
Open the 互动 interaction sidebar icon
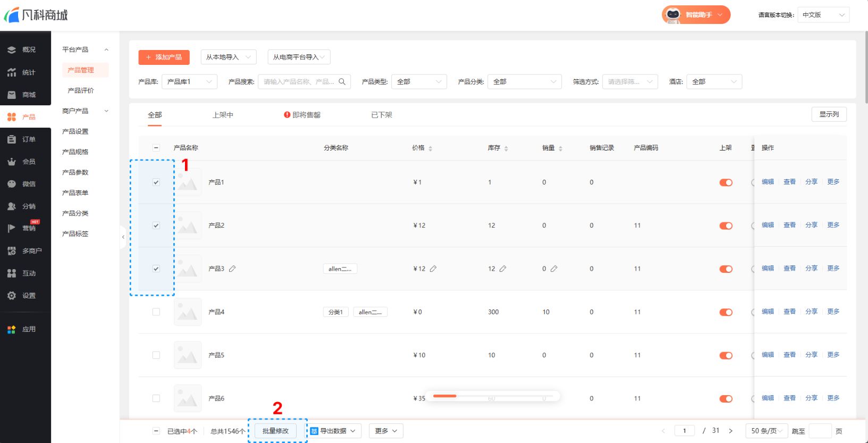click(12, 273)
